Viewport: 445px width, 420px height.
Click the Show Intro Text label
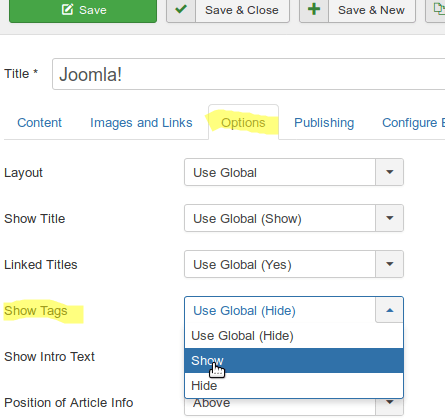click(49, 357)
